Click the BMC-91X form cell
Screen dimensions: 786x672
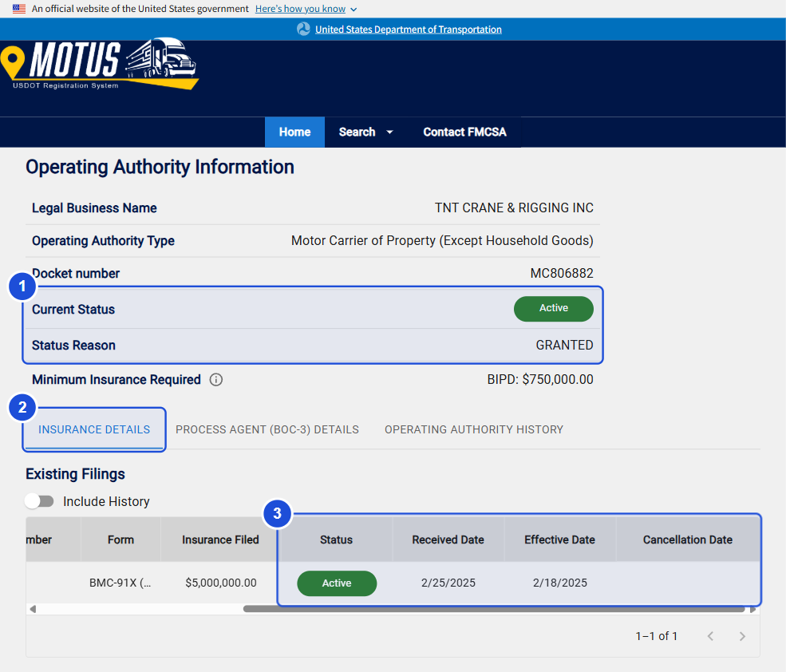pos(120,583)
